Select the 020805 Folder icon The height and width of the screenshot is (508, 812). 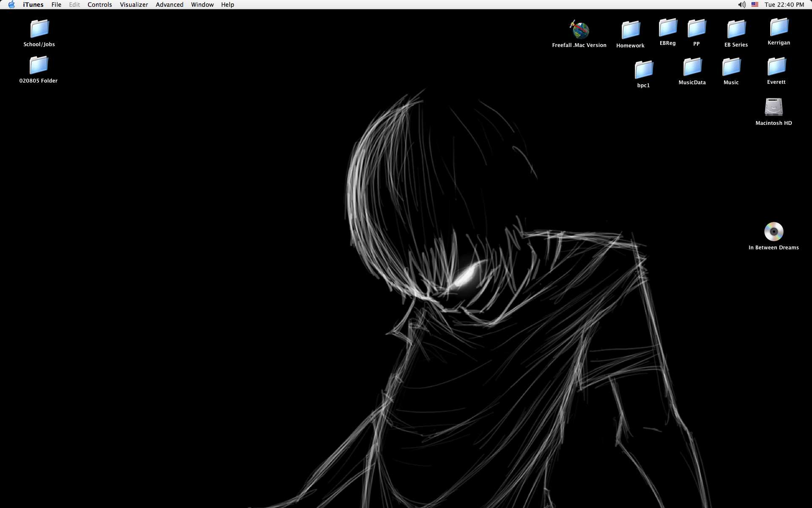(38, 65)
